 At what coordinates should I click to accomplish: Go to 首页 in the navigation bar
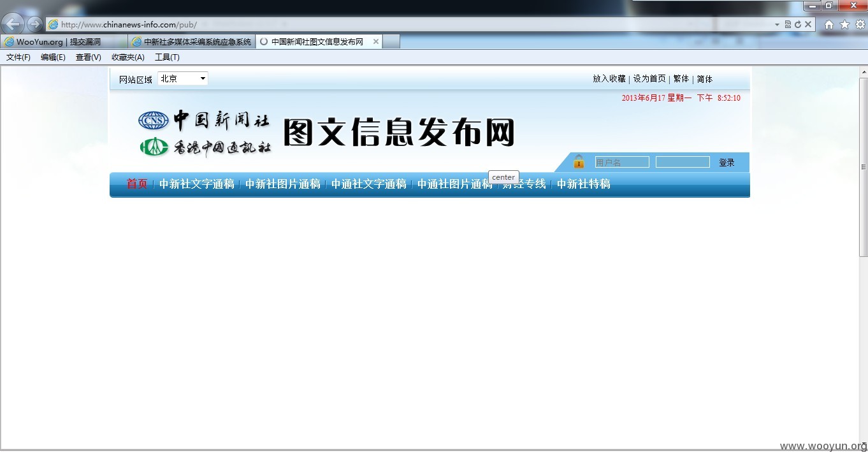click(137, 184)
